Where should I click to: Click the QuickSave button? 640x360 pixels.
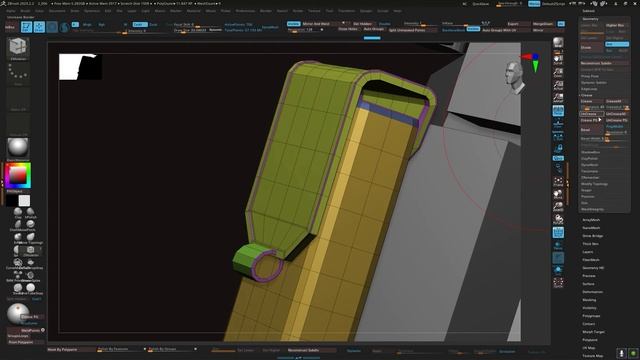click(x=480, y=4)
